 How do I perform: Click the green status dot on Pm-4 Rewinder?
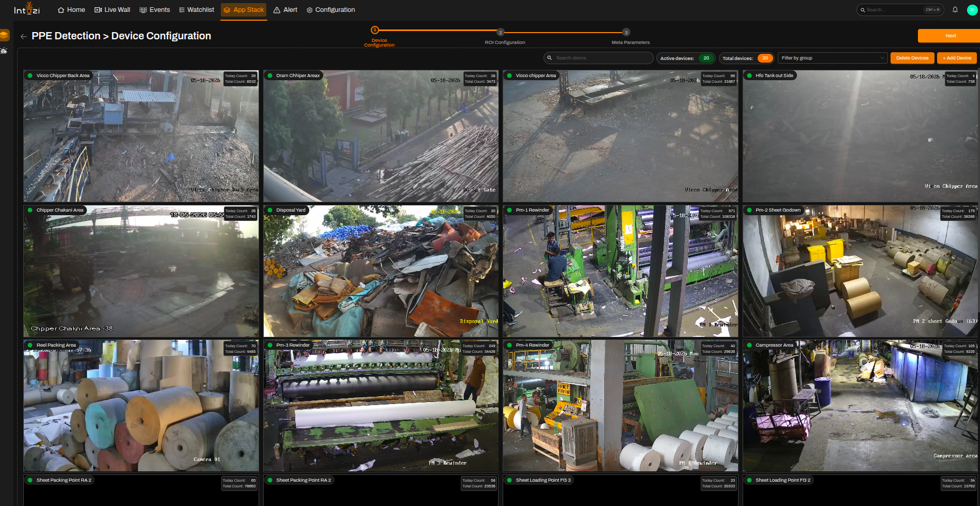click(509, 345)
